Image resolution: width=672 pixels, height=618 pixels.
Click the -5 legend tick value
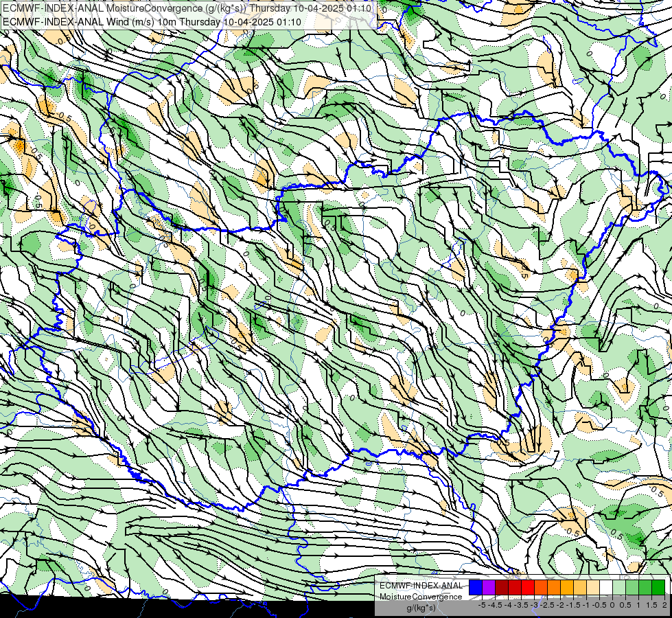[x=482, y=605]
